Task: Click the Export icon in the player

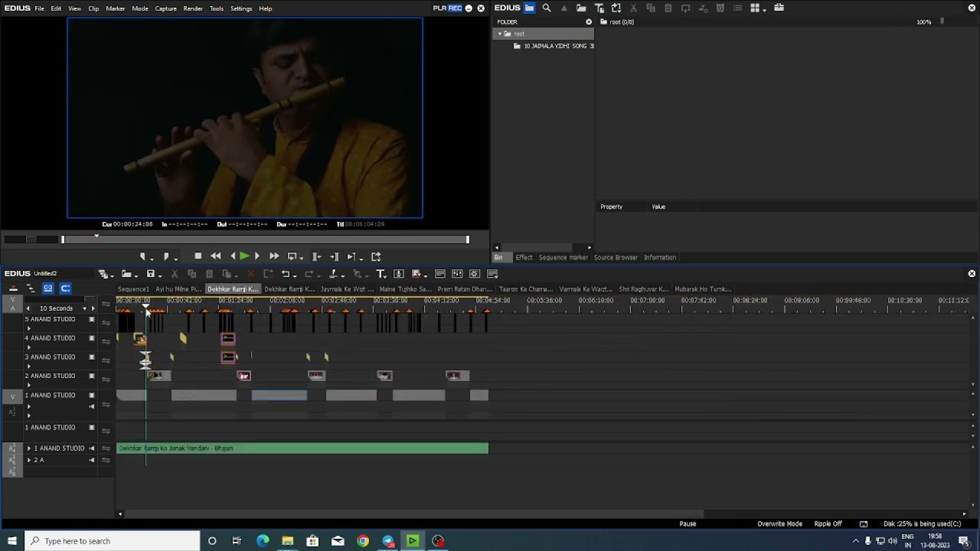Action: click(376, 256)
